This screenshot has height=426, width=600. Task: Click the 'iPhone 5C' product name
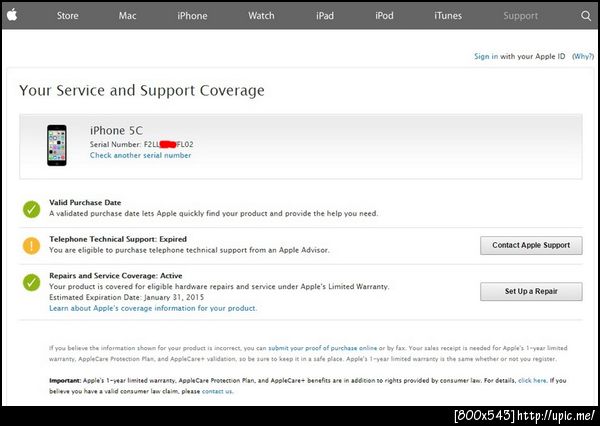click(116, 130)
